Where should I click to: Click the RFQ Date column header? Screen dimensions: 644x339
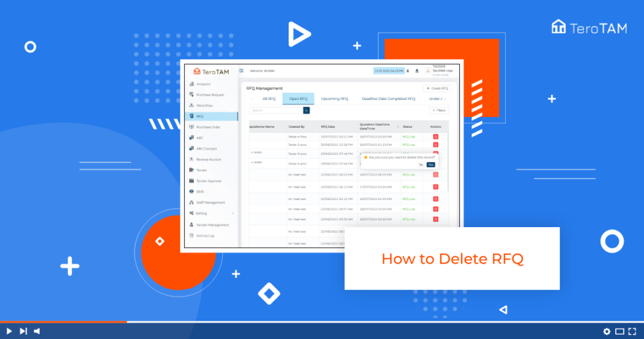(x=328, y=126)
